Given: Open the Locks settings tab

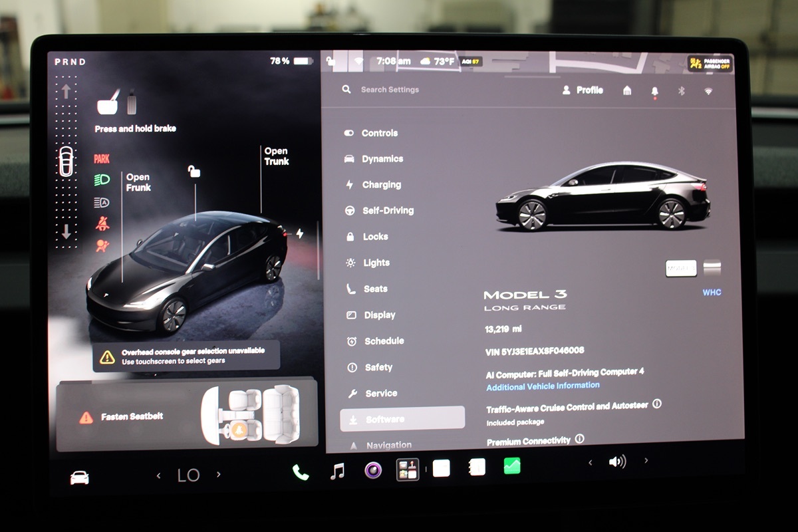Looking at the screenshot, I should (x=366, y=237).
